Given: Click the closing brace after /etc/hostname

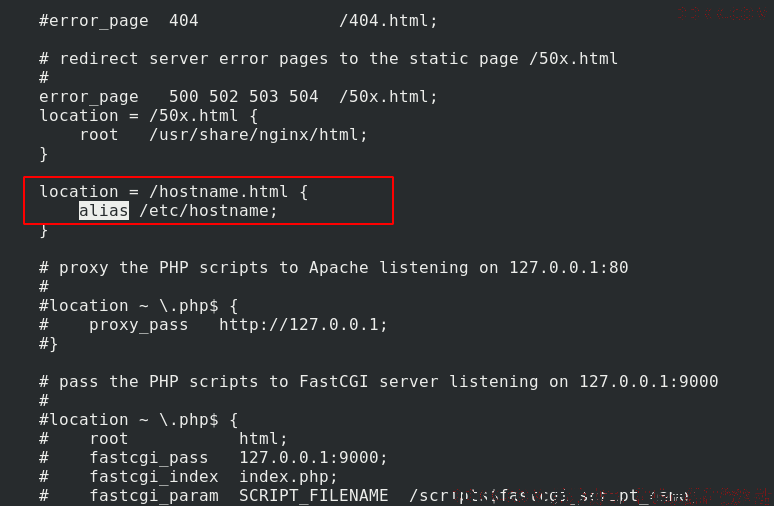Looking at the screenshot, I should click(x=43, y=231).
